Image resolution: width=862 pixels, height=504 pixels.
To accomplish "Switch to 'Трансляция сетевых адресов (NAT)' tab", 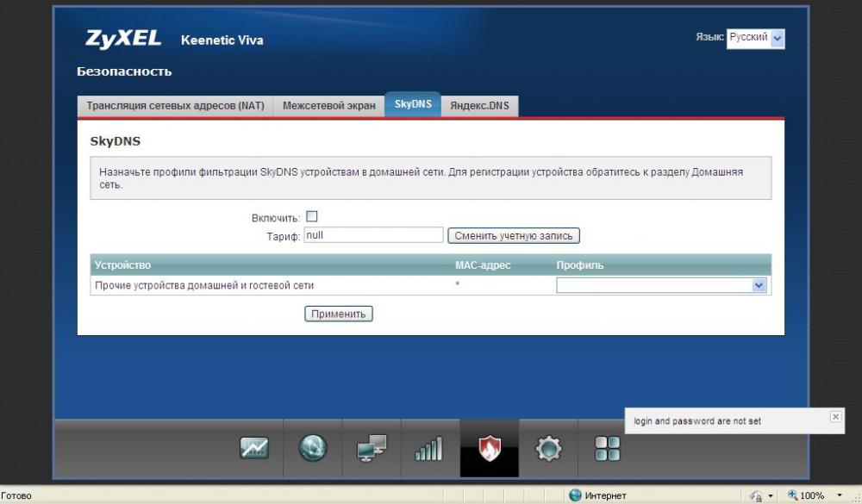I will point(175,105).
